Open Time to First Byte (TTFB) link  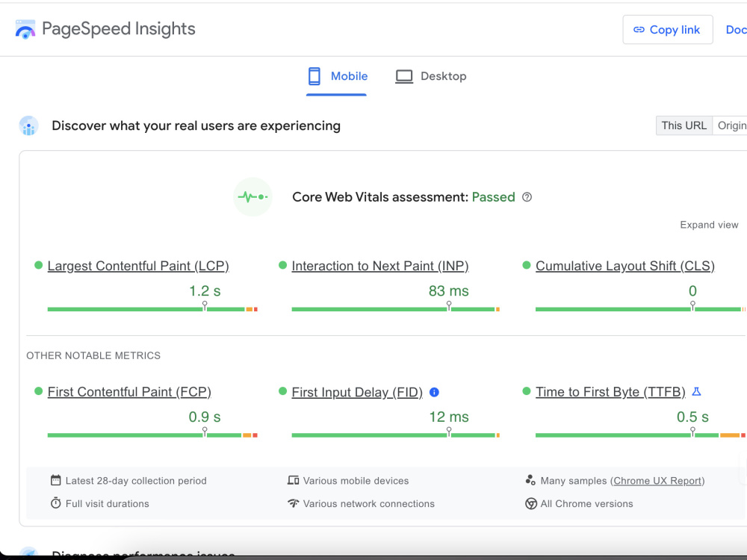(x=610, y=392)
